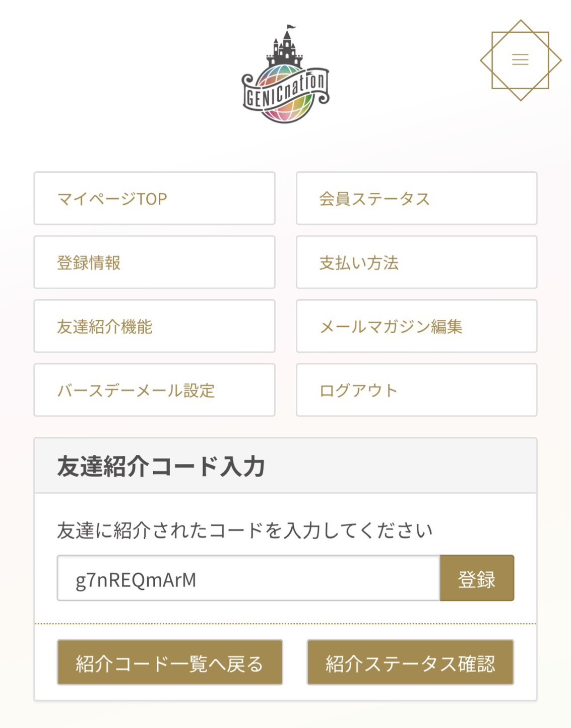Open the 会員ステータス page
Viewport: 571px width, 728px height.
pyautogui.click(x=416, y=198)
